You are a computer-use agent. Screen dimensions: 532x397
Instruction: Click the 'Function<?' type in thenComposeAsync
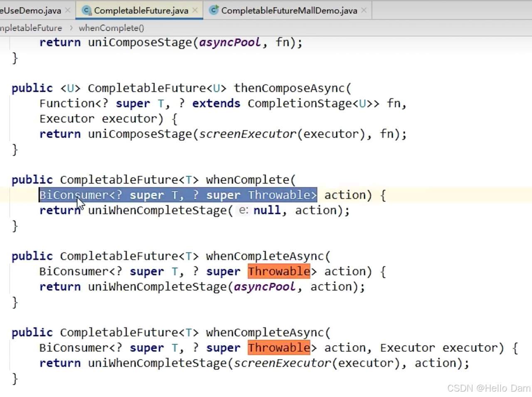(74, 103)
